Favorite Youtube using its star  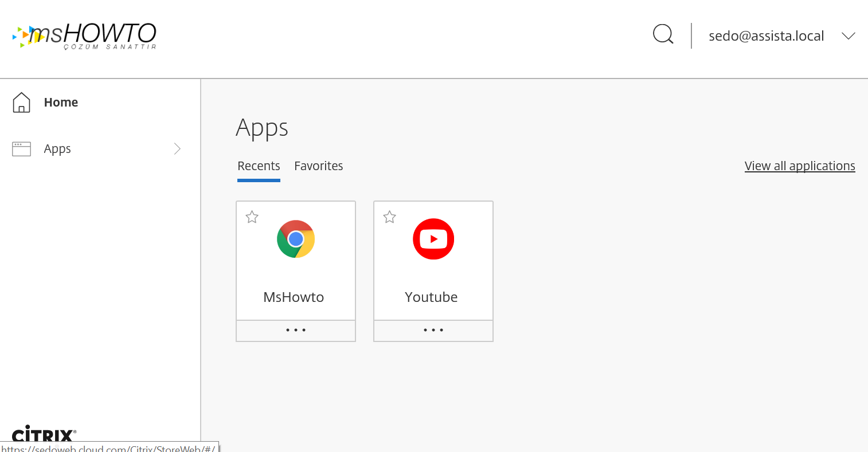point(389,217)
